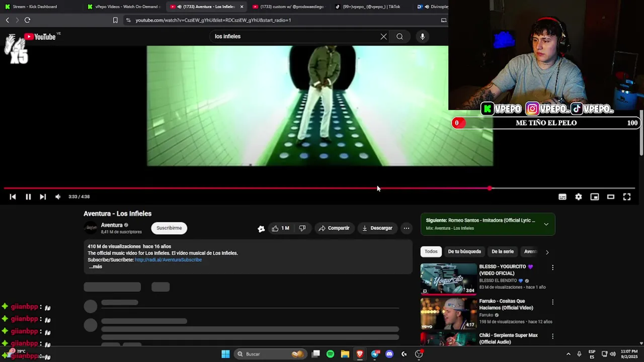Activate miniplayer mode icon
Screen dimensions: 644x362
pos(595,197)
